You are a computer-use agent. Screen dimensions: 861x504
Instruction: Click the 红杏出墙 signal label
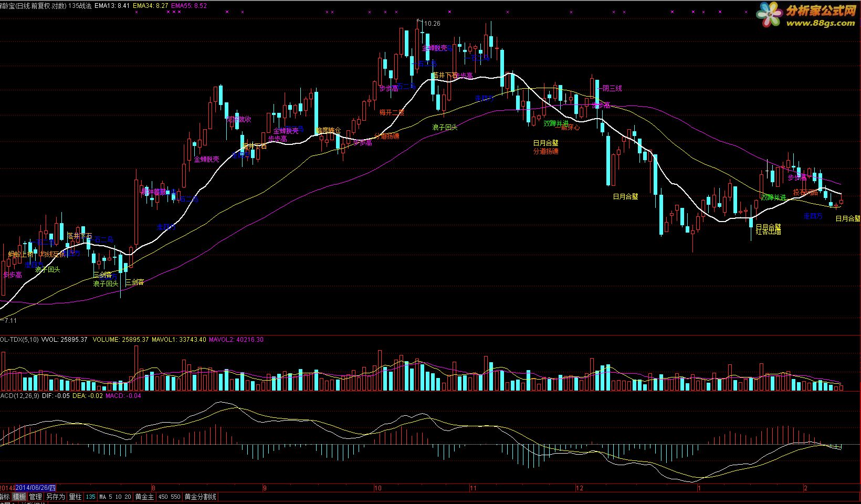[768, 232]
